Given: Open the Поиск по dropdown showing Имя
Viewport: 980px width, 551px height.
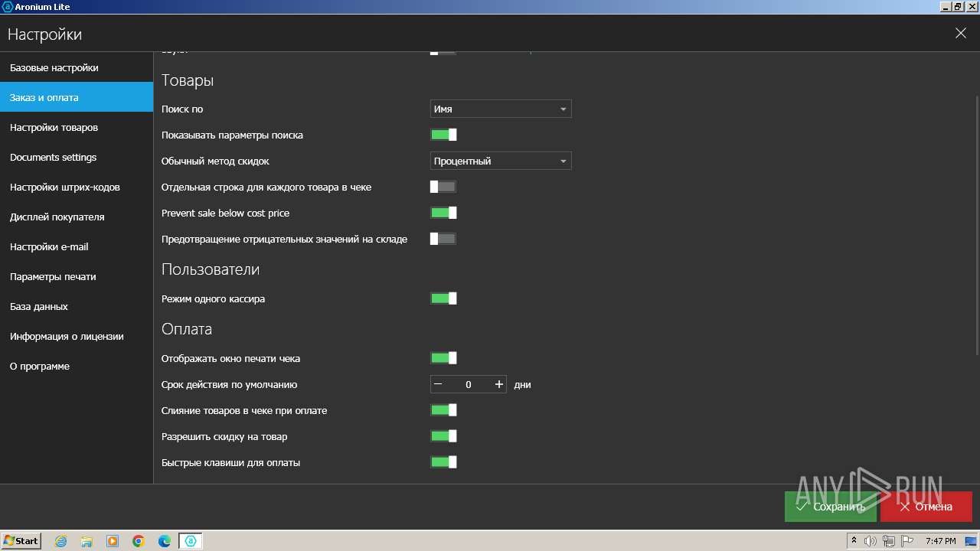Looking at the screenshot, I should coord(501,109).
